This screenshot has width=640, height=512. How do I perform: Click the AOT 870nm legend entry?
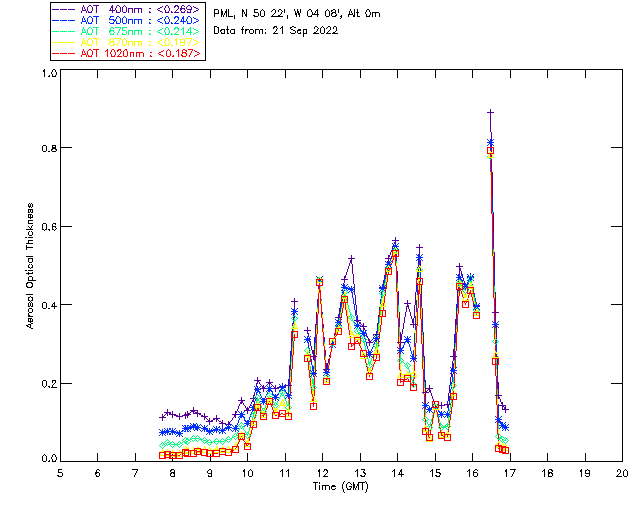(126, 42)
